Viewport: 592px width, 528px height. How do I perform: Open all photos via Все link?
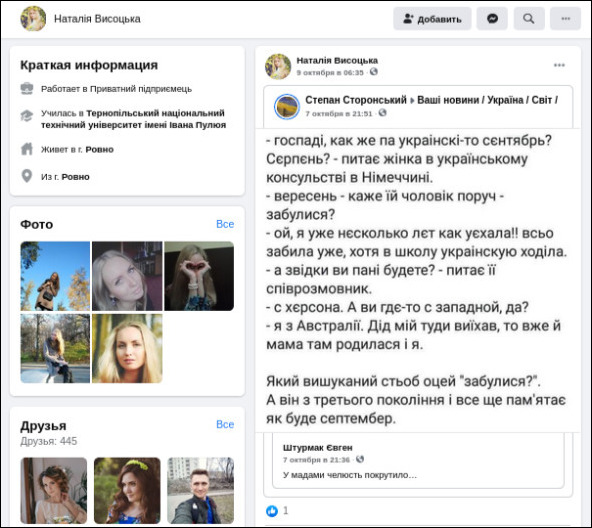[x=225, y=224]
